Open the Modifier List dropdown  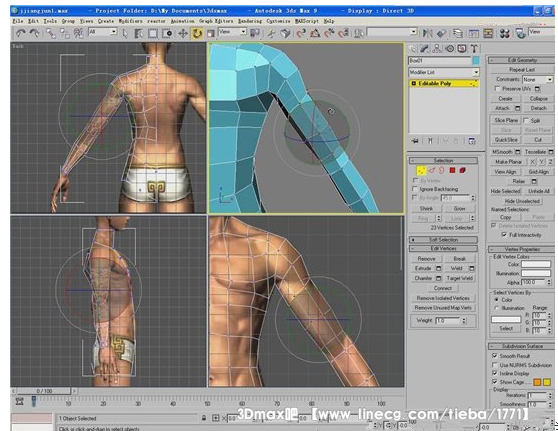pos(443,72)
